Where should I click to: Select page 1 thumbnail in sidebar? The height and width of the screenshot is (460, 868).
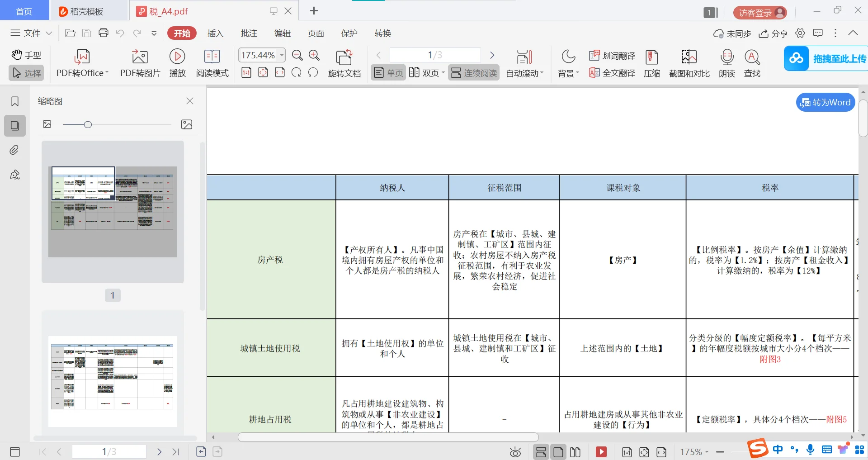click(113, 210)
